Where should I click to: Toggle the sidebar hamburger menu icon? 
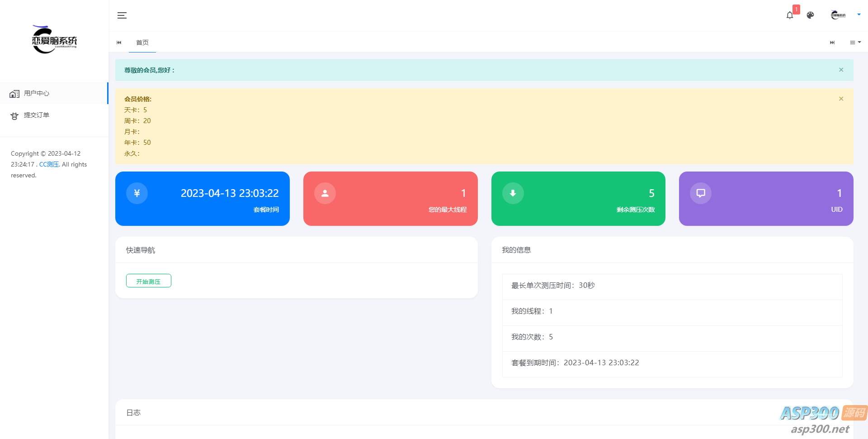pos(122,15)
